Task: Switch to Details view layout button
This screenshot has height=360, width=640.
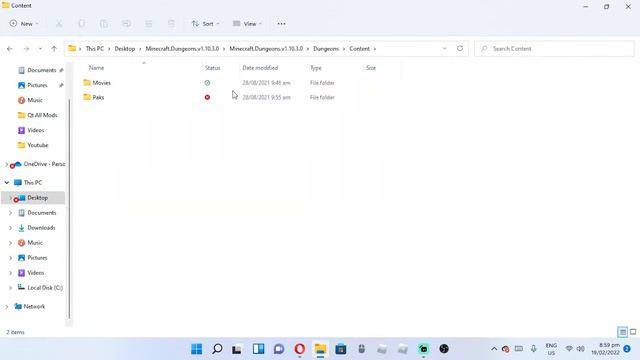Action: click(622, 332)
